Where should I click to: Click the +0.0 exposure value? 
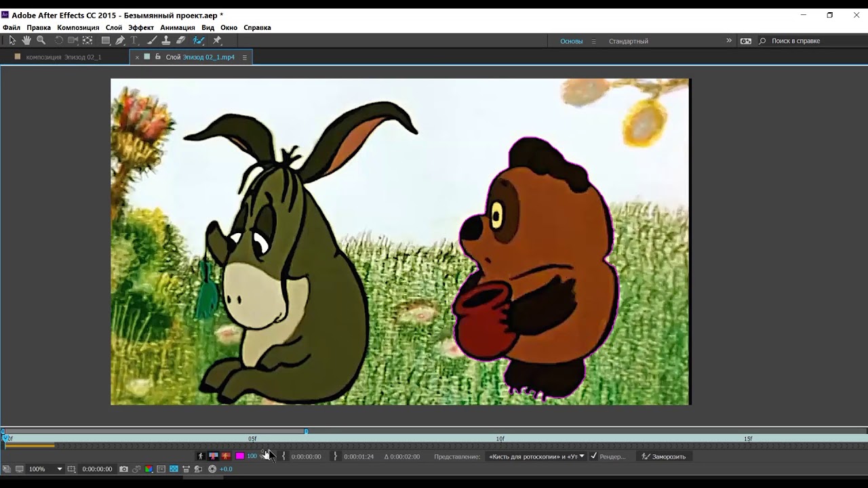tap(226, 469)
